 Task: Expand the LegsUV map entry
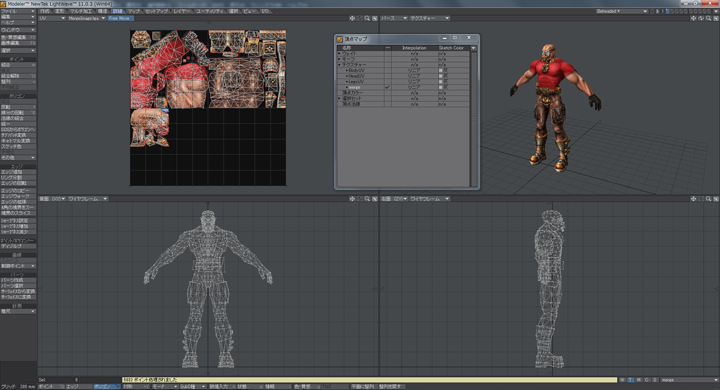pyautogui.click(x=347, y=82)
